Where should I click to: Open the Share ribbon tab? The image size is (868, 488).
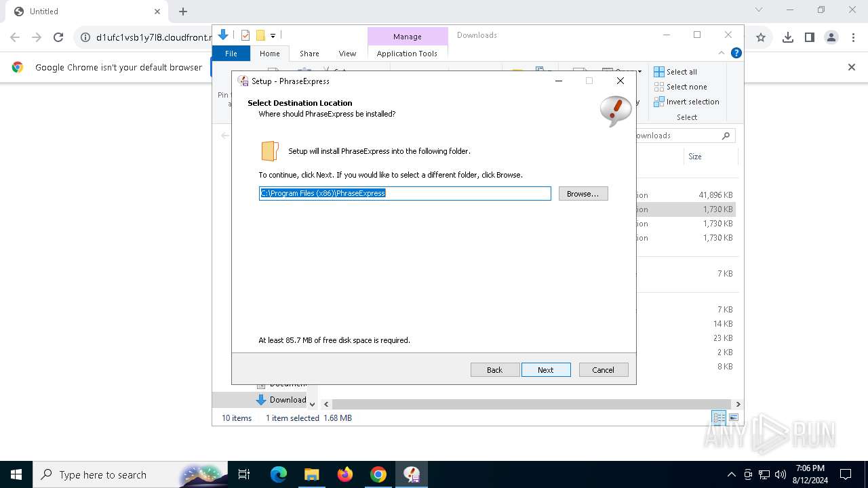coord(309,54)
